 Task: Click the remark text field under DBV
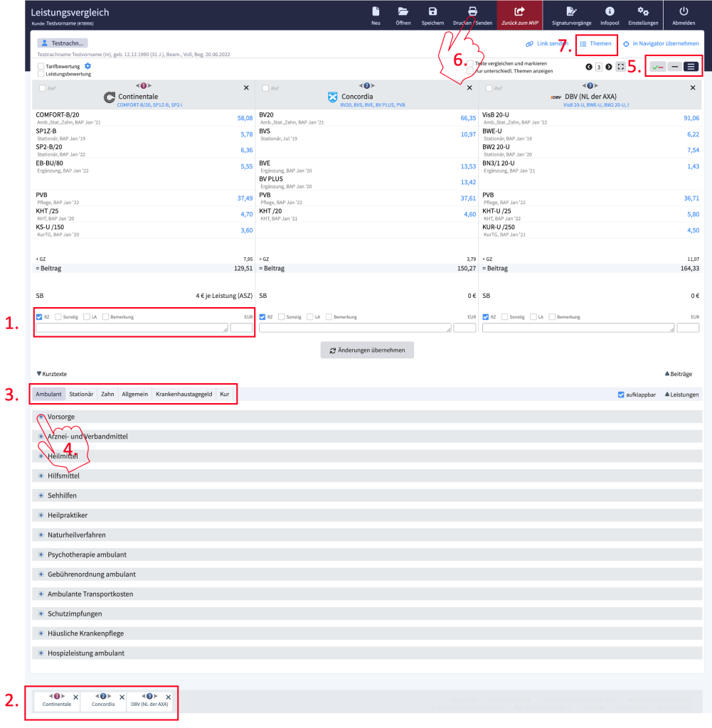pos(578,328)
